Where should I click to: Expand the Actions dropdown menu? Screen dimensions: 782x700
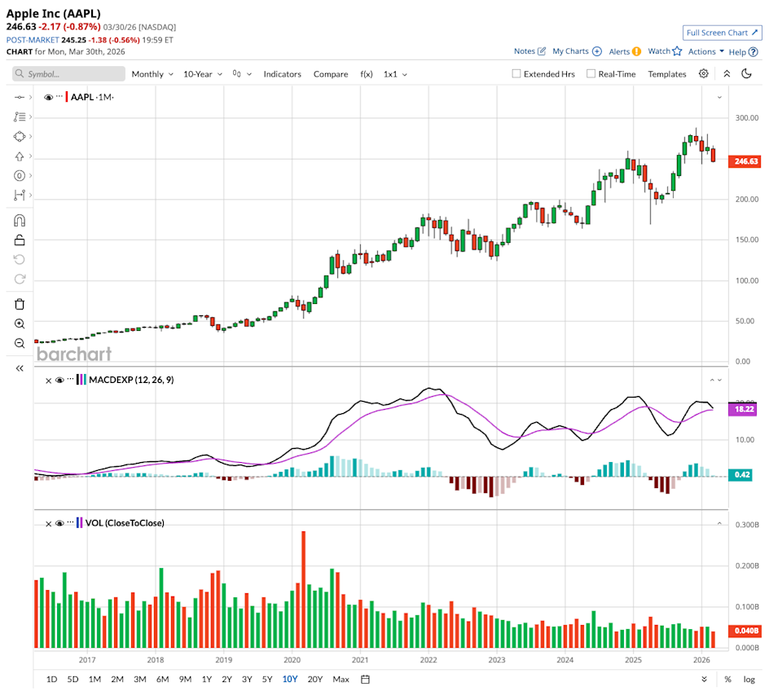click(x=705, y=51)
